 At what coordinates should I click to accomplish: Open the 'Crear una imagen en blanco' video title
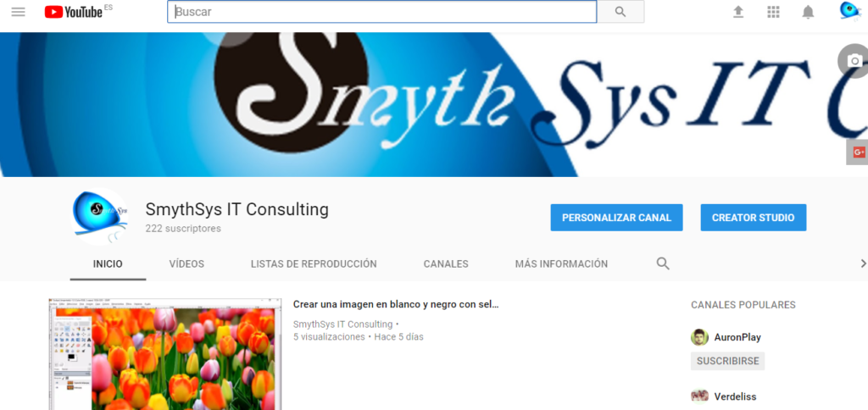tap(396, 304)
